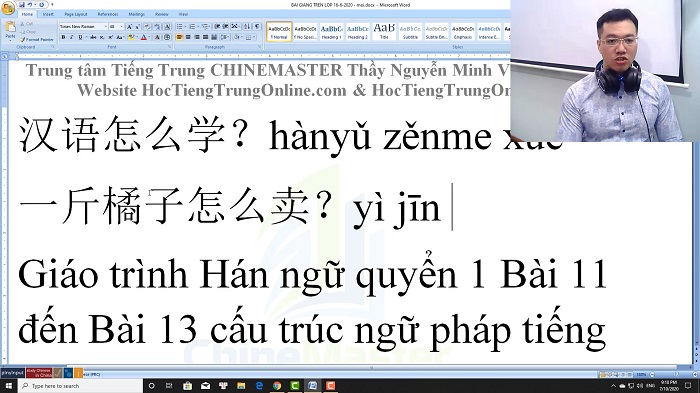Apply the Heading 2 style
The width and height of the screenshot is (700, 393).
click(358, 32)
